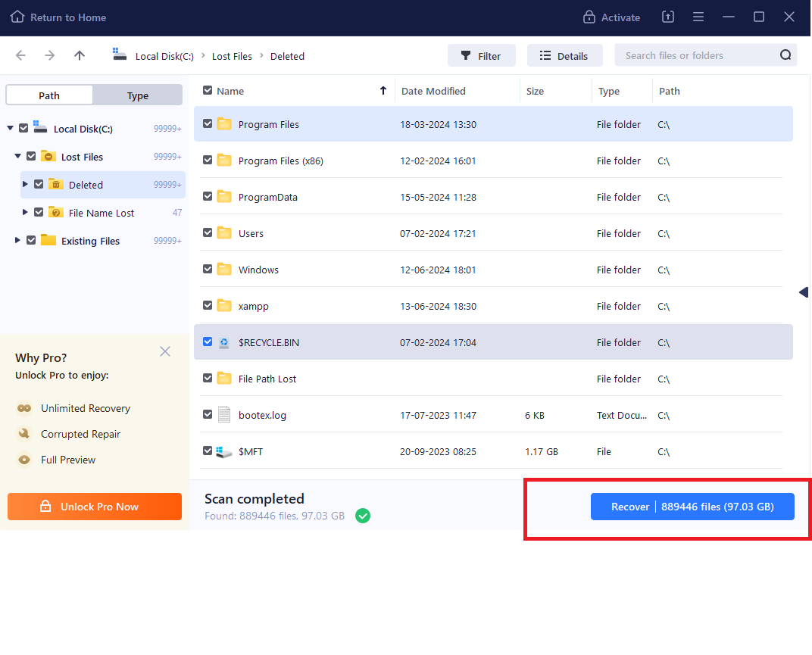Viewport: 812px width, 655px height.
Task: Expand the Deleted tree node
Action: click(x=25, y=184)
